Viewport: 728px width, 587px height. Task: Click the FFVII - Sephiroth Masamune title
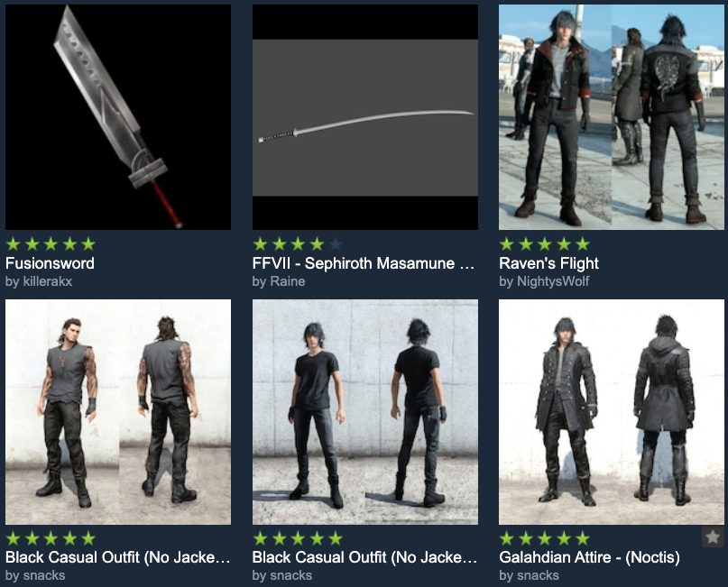click(363, 263)
